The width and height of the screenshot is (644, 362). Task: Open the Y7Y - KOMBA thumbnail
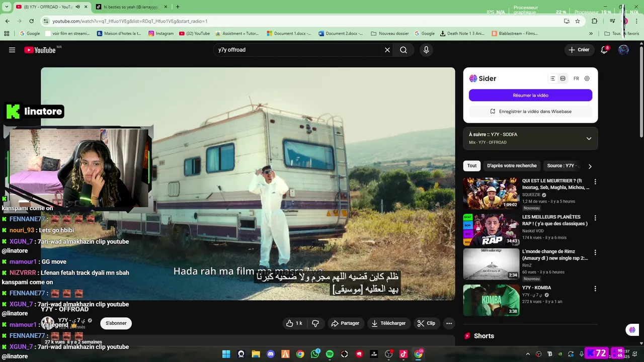491,300
